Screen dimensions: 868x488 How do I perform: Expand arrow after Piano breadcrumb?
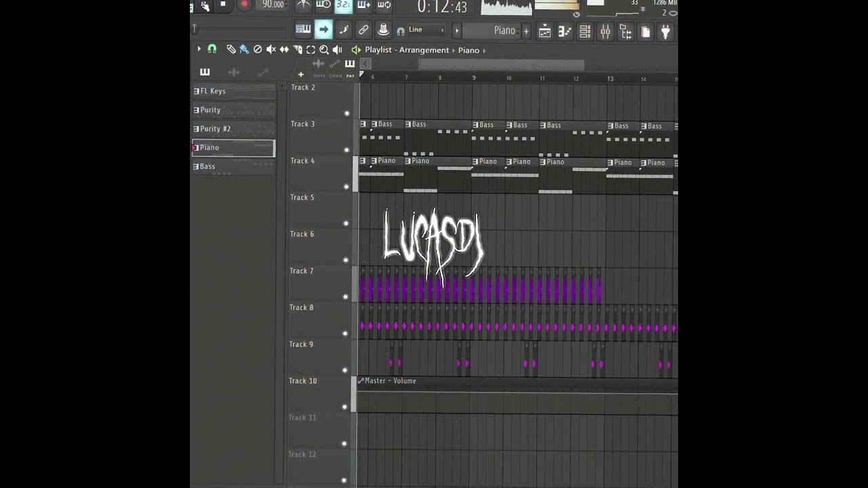pyautogui.click(x=484, y=50)
